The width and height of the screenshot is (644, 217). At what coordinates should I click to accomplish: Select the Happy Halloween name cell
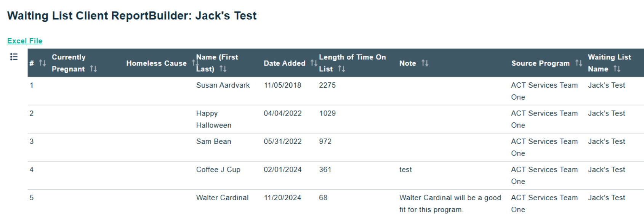point(214,119)
